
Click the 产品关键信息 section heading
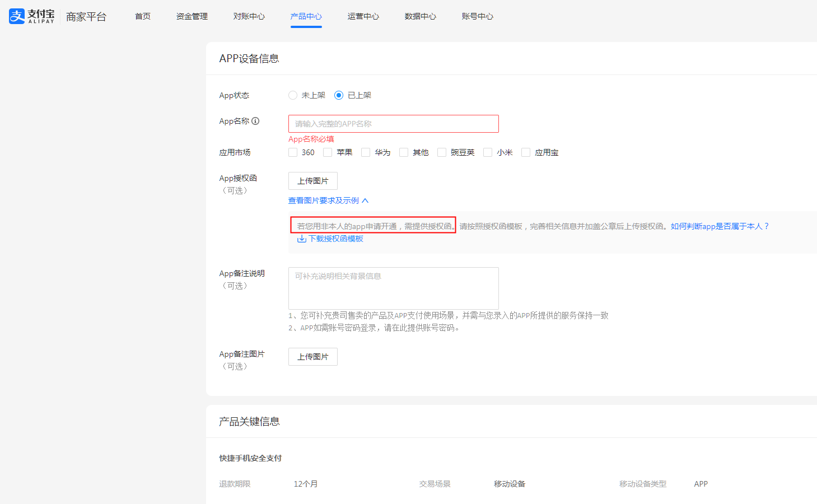click(249, 421)
